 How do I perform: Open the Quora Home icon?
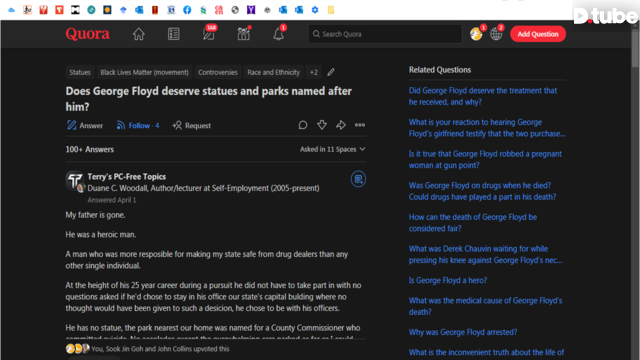point(138,34)
